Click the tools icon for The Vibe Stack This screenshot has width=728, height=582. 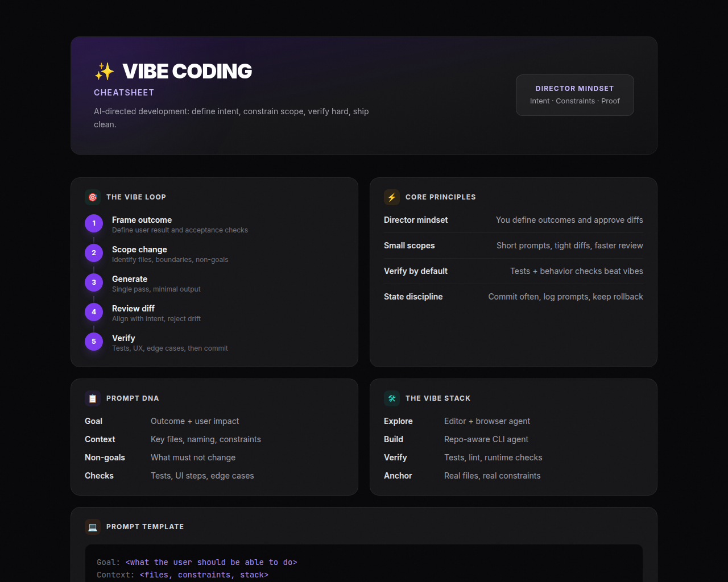pyautogui.click(x=392, y=398)
